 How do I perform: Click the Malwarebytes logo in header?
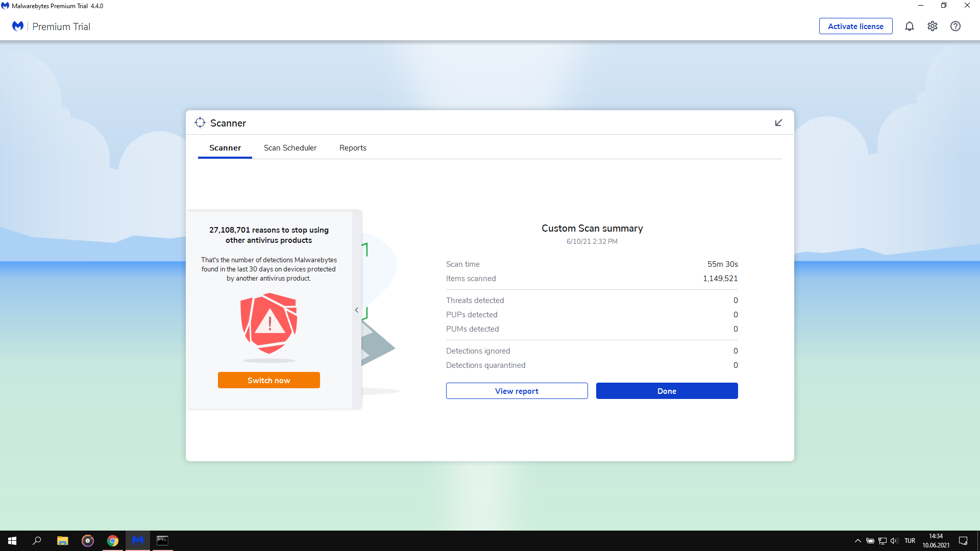click(x=18, y=27)
